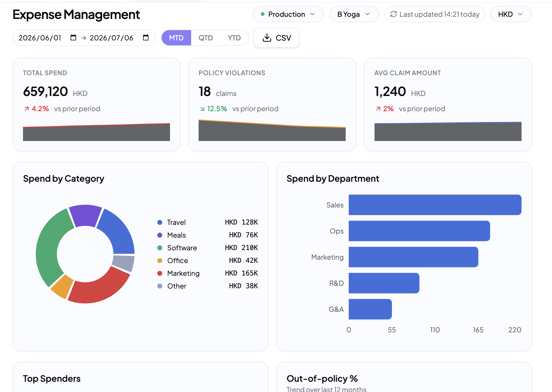Click the Travel legend label
552x392 pixels.
(x=176, y=222)
